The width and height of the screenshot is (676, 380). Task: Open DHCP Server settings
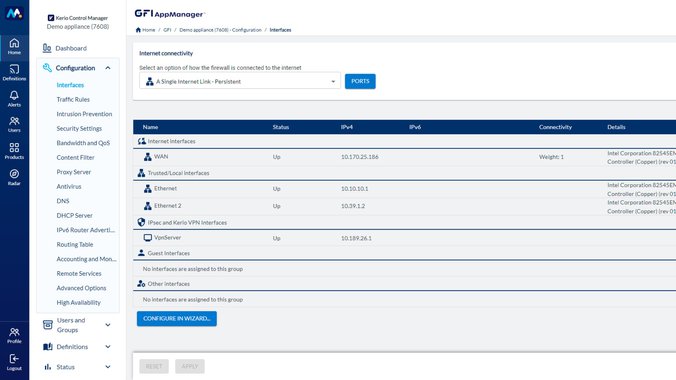click(x=74, y=215)
